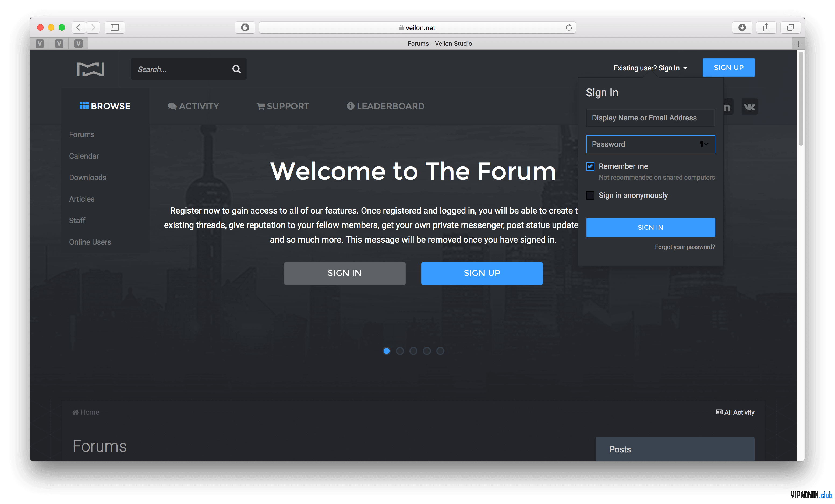Select fourth slider dot
Viewport: 835px width, 504px height.
pyautogui.click(x=427, y=351)
